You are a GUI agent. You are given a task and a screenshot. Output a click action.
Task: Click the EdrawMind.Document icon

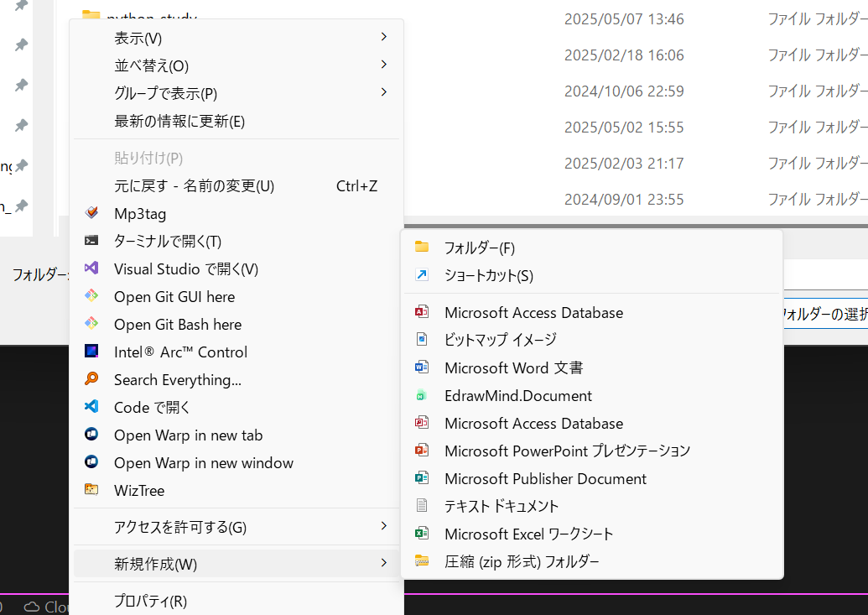[x=422, y=395]
